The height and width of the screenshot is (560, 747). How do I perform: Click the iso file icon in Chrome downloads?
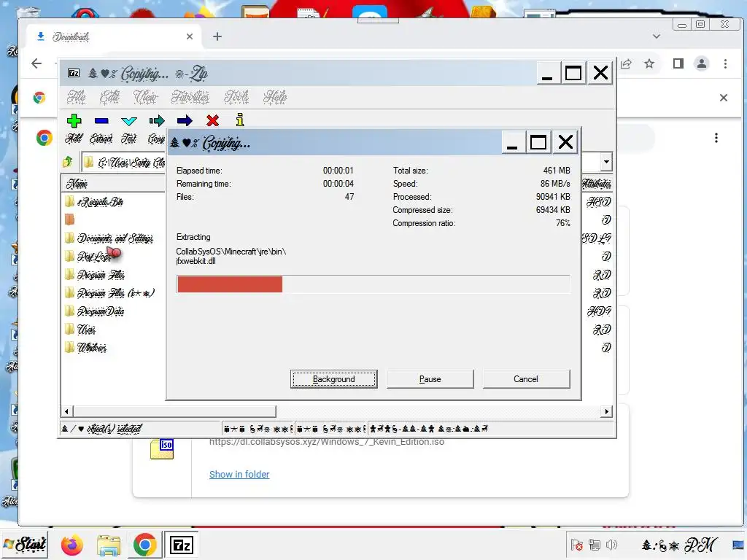pyautogui.click(x=162, y=449)
